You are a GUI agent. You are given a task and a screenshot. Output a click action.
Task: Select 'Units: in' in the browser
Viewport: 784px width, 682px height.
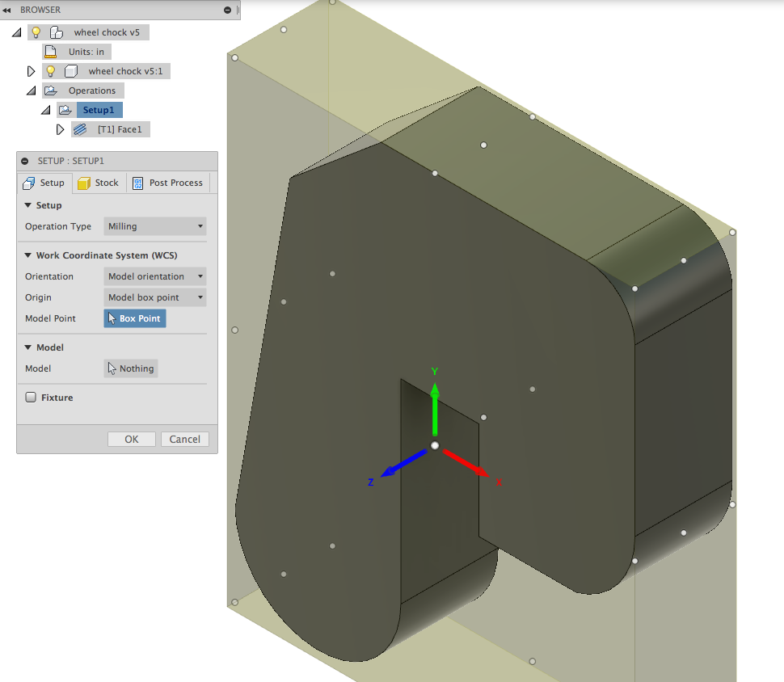click(86, 52)
